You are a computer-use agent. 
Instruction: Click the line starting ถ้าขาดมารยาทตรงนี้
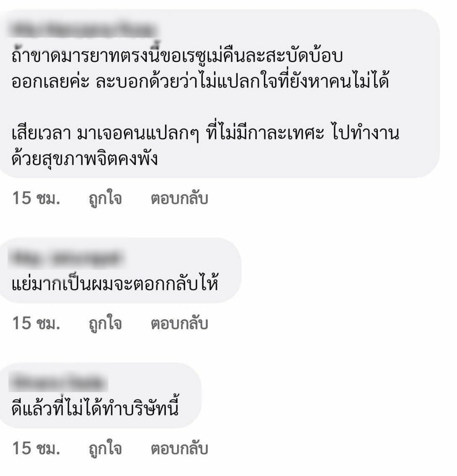(177, 56)
